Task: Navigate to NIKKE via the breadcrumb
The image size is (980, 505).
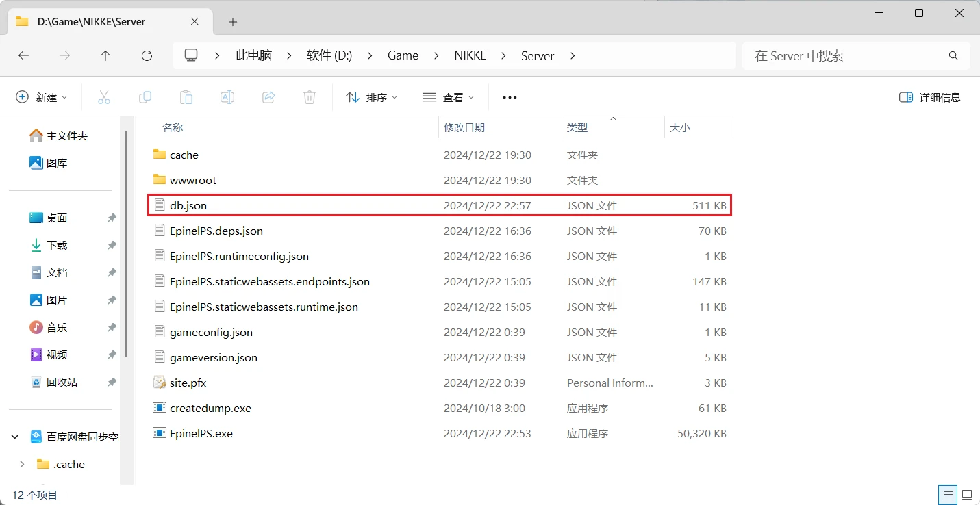Action: click(x=470, y=55)
